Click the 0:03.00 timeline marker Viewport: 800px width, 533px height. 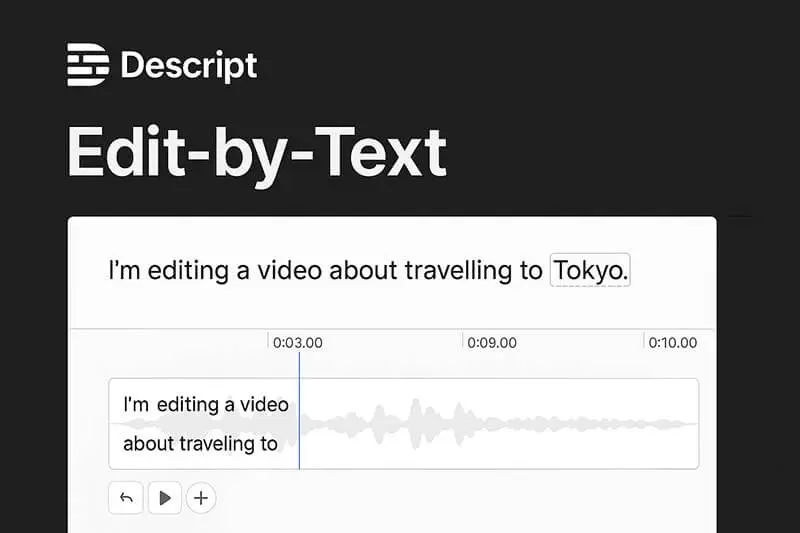point(297,343)
